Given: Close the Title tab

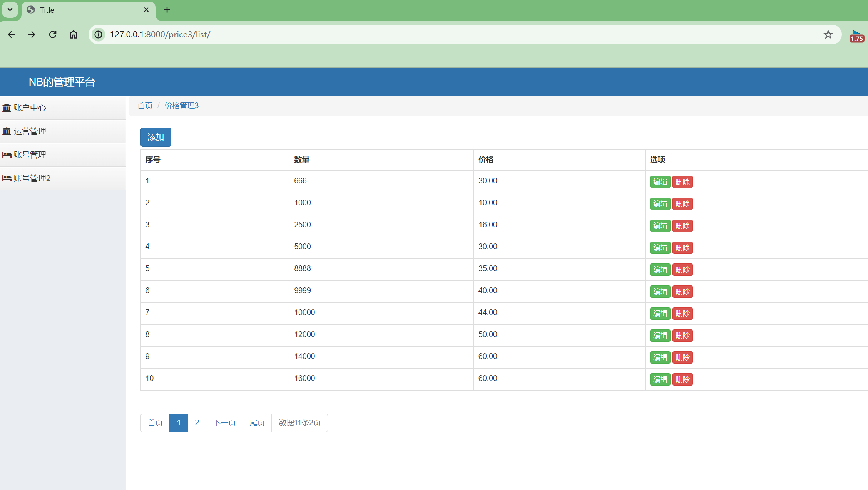Looking at the screenshot, I should click(146, 10).
